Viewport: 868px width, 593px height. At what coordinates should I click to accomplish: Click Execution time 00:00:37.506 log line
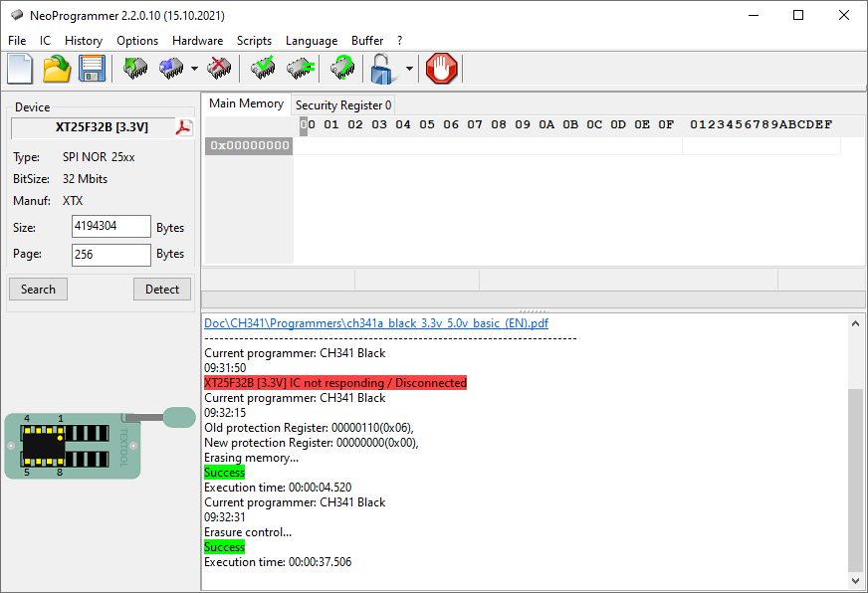(x=278, y=562)
